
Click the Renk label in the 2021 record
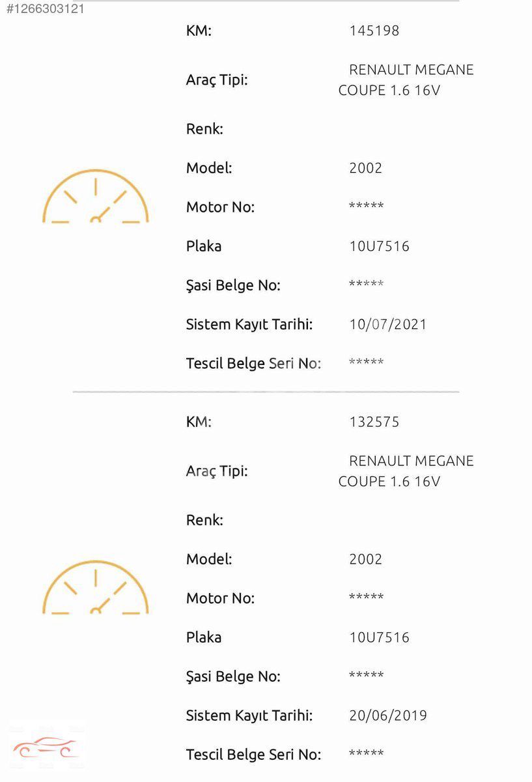(204, 129)
